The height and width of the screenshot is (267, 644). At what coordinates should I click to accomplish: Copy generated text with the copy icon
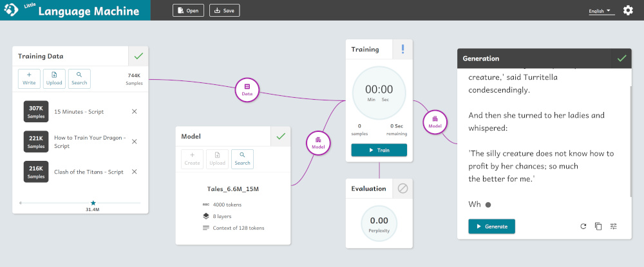598,226
